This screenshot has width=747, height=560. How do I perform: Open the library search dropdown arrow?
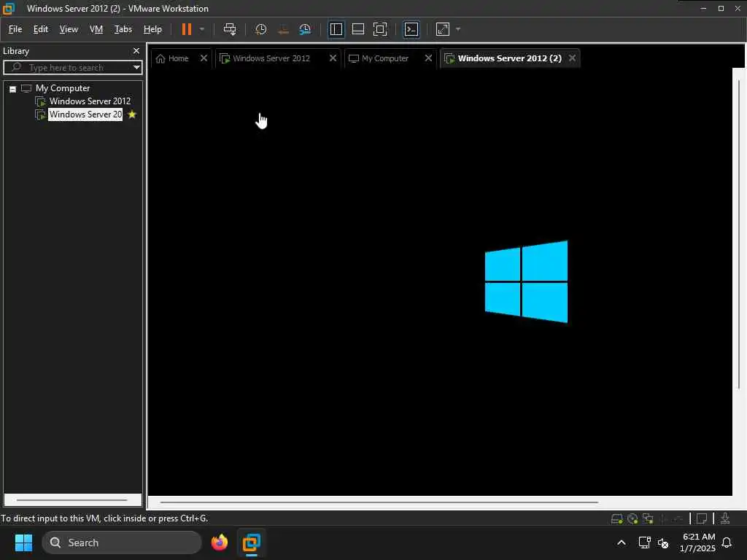(x=136, y=68)
